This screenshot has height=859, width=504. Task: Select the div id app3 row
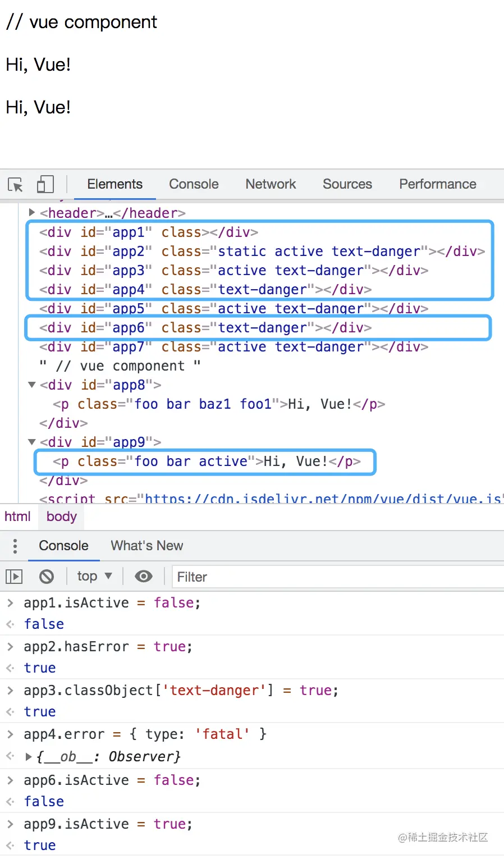234,271
